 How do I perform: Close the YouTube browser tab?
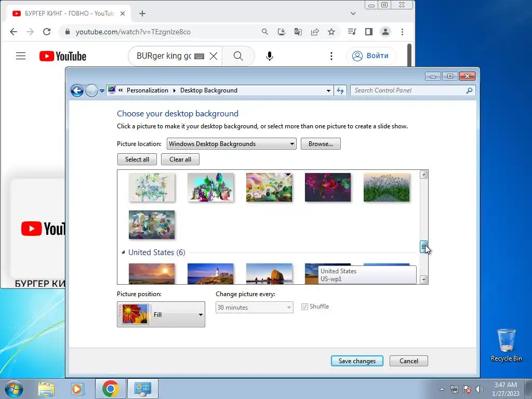click(x=123, y=14)
